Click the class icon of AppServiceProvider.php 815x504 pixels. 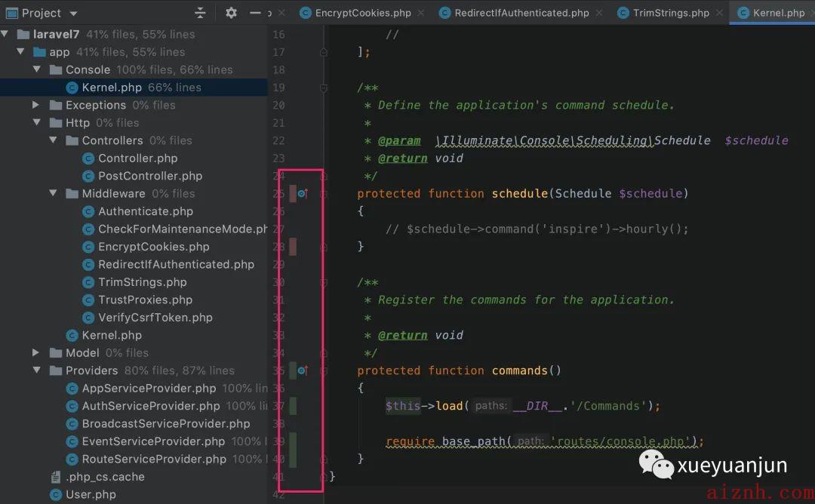(72, 388)
